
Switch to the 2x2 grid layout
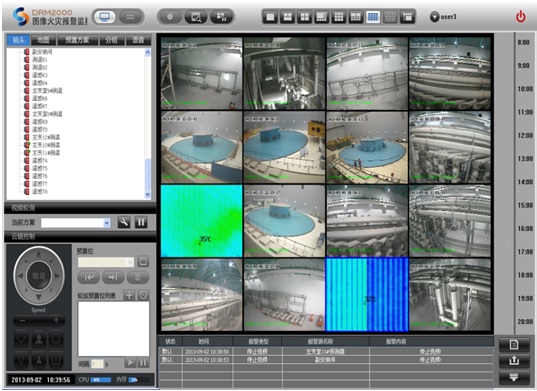[304, 17]
